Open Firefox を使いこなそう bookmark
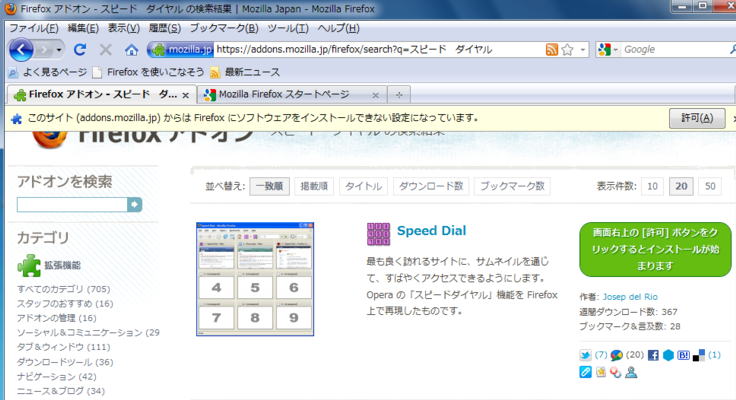The image size is (736, 400). pyautogui.click(x=148, y=72)
